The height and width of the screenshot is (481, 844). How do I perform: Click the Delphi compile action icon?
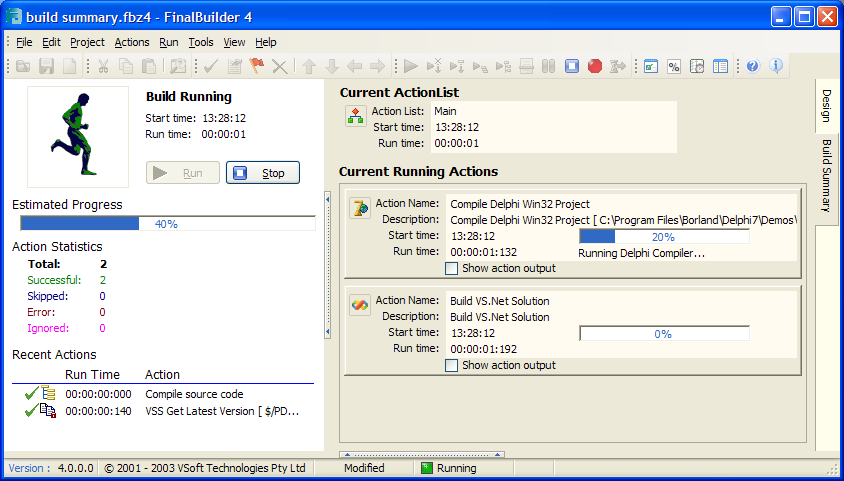pos(360,208)
